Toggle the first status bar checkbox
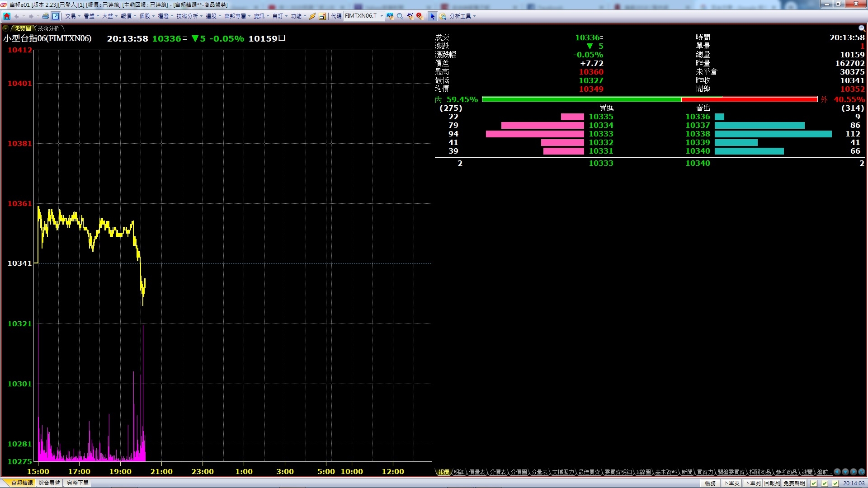 (814, 483)
